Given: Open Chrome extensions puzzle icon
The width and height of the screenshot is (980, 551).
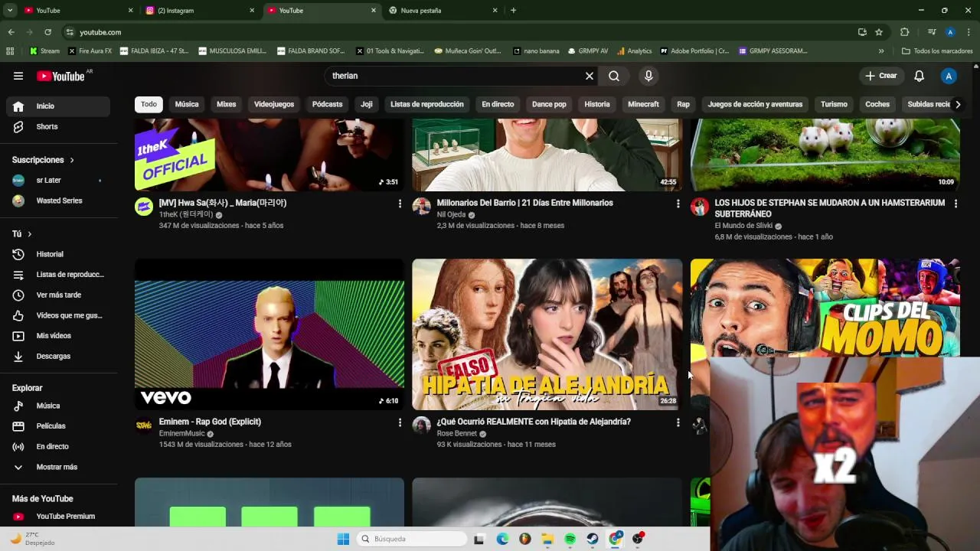Looking at the screenshot, I should pyautogui.click(x=904, y=32).
